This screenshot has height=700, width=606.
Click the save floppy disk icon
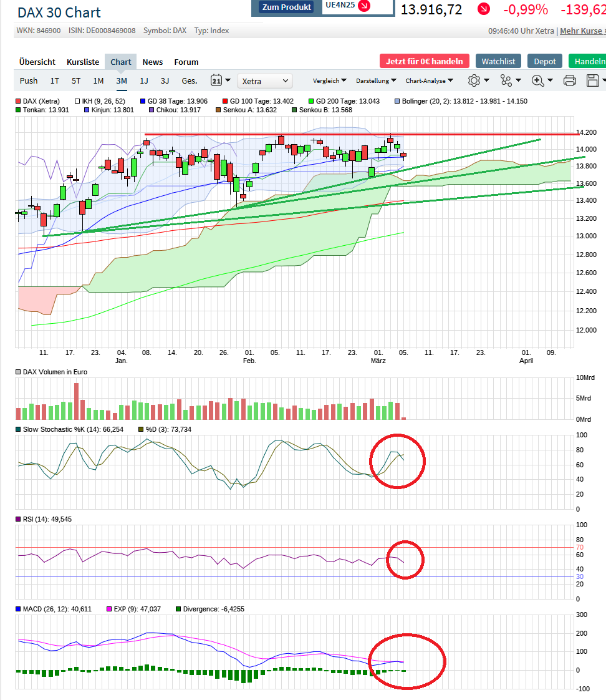593,80
